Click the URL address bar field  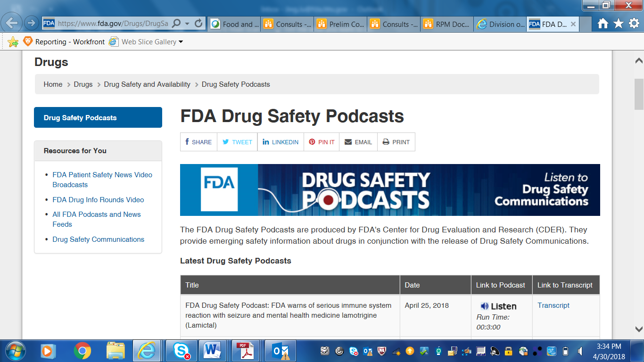pos(113,24)
